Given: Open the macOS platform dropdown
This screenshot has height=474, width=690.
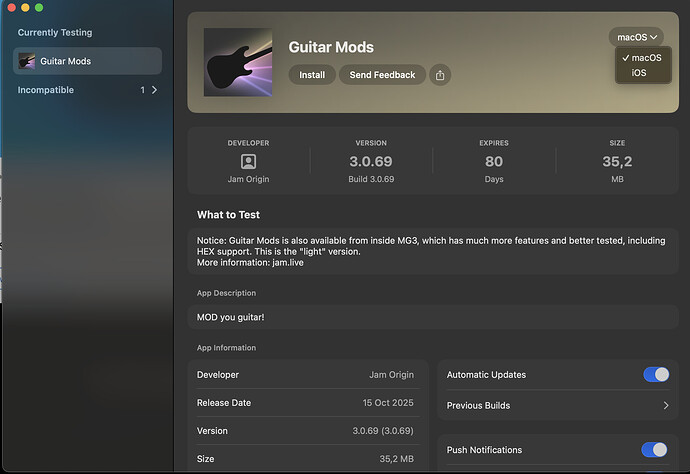Looking at the screenshot, I should tap(636, 37).
